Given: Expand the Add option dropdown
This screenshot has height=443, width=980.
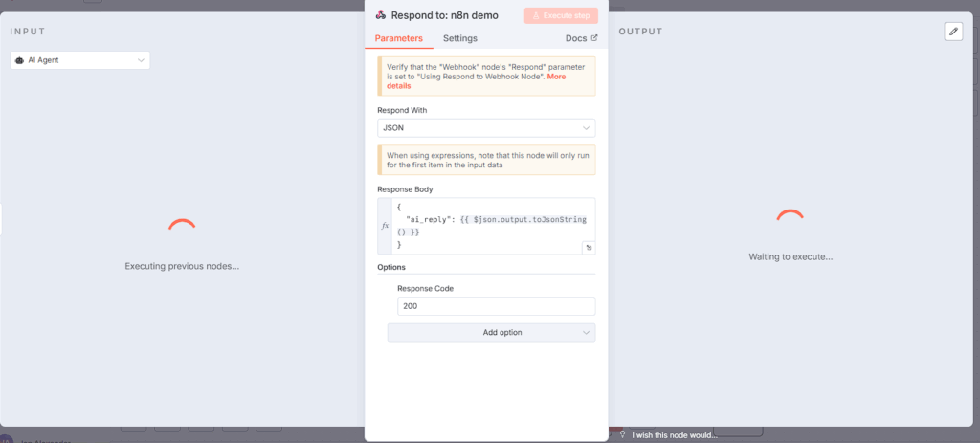Looking at the screenshot, I should pos(491,332).
